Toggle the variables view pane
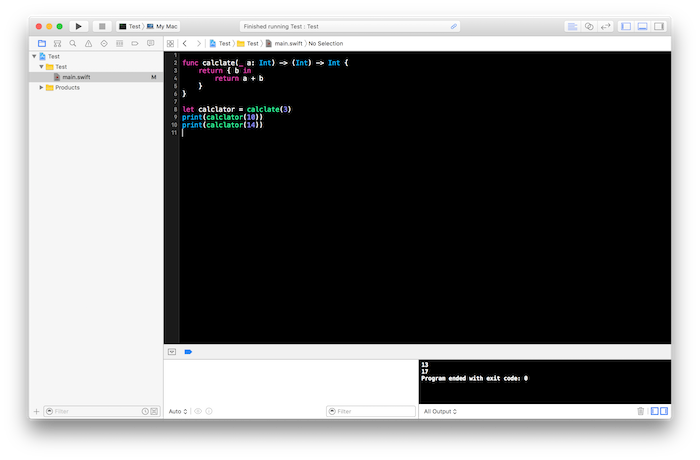 654,411
